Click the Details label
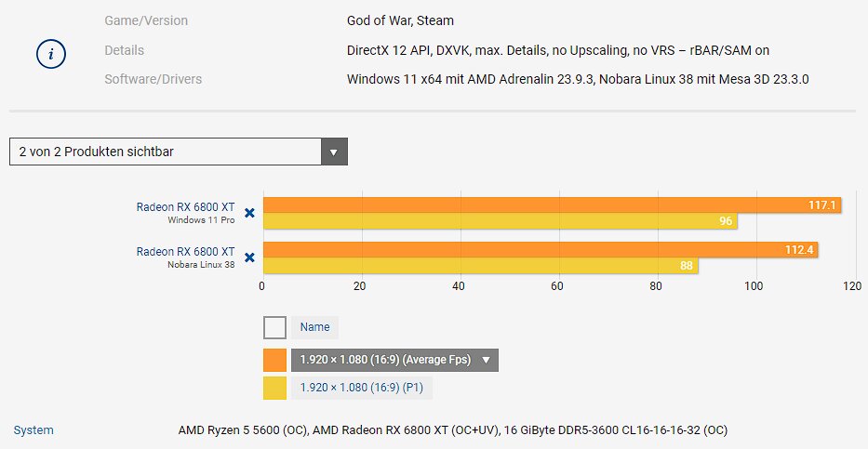Screen dimensions: 868x449 coord(124,50)
